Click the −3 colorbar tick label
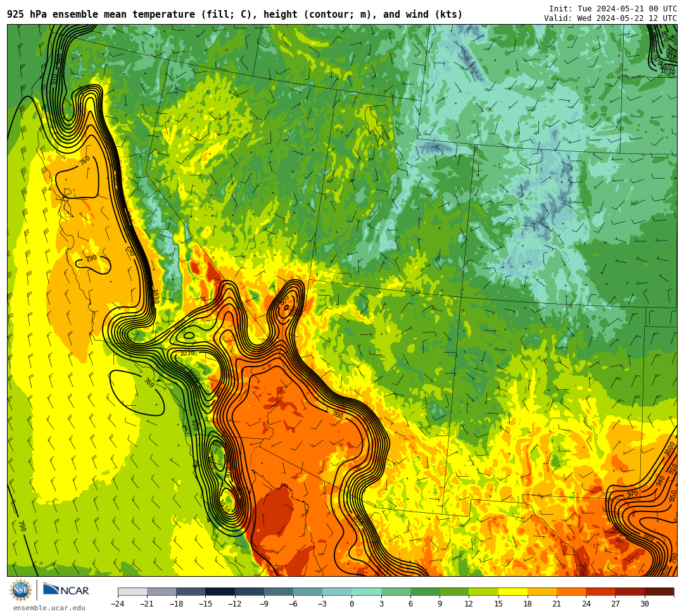 (322, 604)
